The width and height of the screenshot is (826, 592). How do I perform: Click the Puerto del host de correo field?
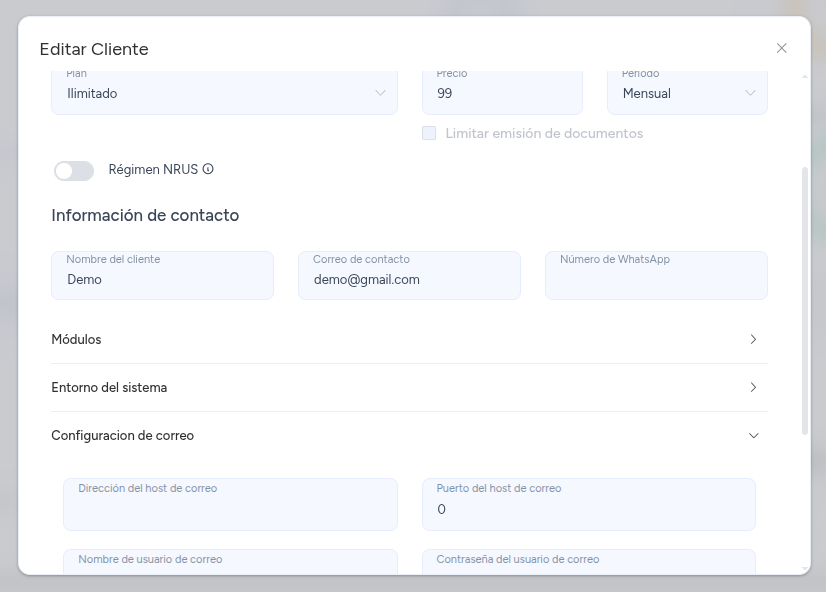[588, 505]
